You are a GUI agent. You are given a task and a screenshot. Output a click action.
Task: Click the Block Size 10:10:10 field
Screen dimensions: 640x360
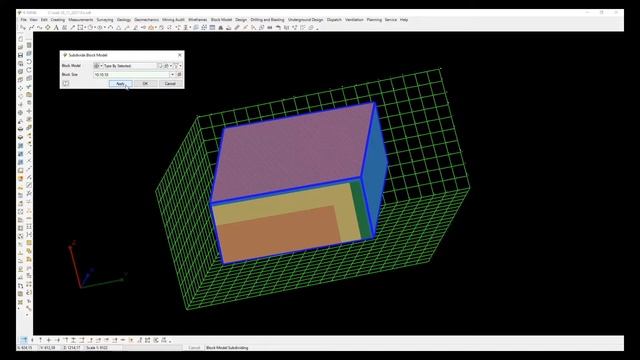pyautogui.click(x=131, y=75)
